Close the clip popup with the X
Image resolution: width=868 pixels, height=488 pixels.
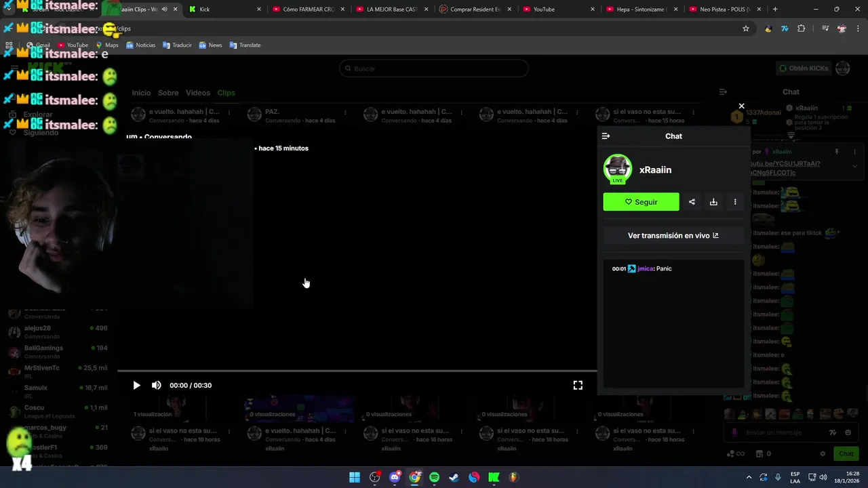741,106
